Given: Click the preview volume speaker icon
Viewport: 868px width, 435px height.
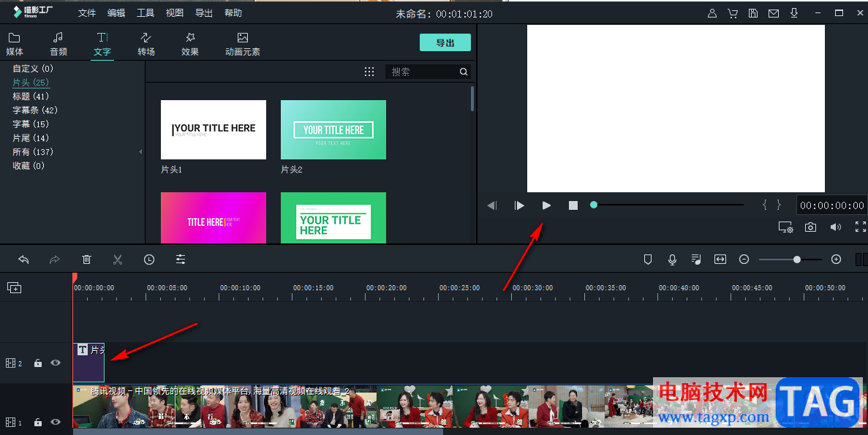Looking at the screenshot, I should point(835,227).
